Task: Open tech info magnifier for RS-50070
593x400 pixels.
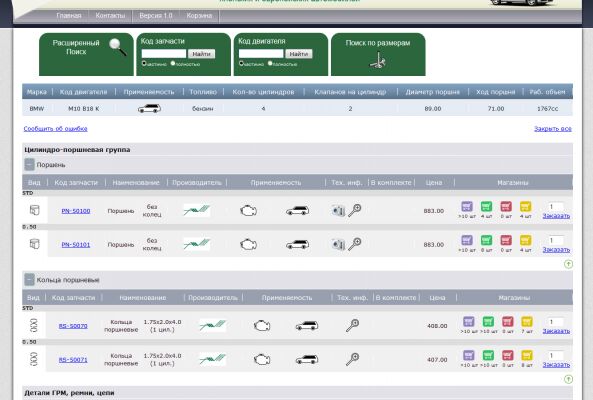Action: coord(352,325)
